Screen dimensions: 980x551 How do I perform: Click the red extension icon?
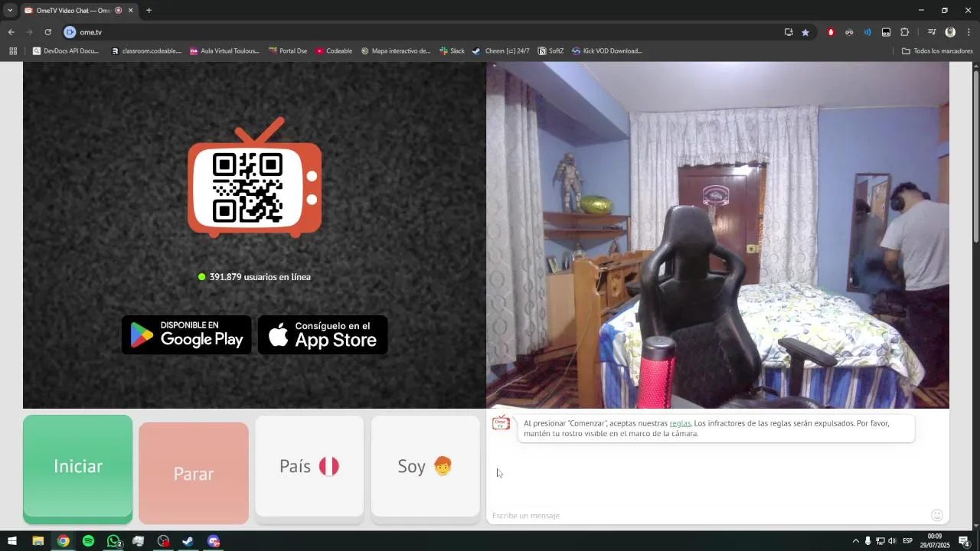point(831,32)
